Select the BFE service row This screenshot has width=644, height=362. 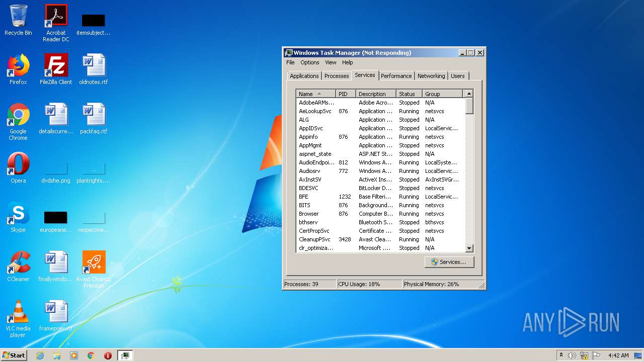(x=380, y=197)
